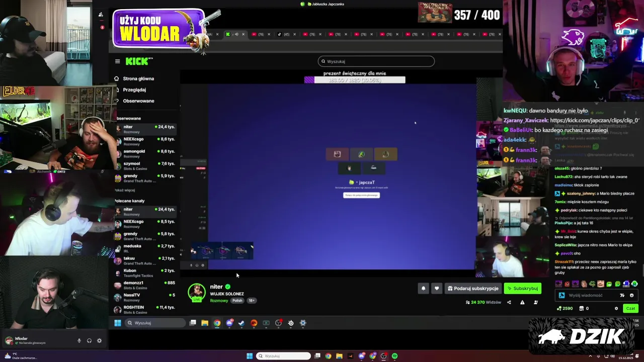
Task: Click the 7TV icon in chat input
Action: pos(622,296)
